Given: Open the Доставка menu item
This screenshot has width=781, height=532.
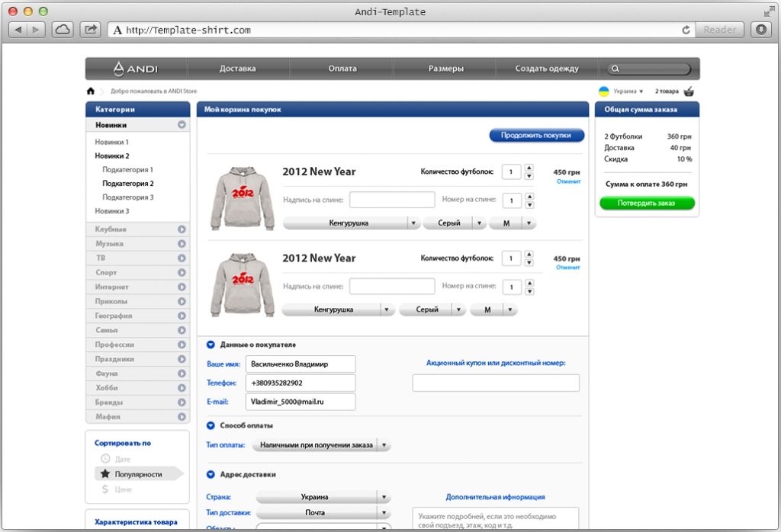Looking at the screenshot, I should (x=238, y=69).
